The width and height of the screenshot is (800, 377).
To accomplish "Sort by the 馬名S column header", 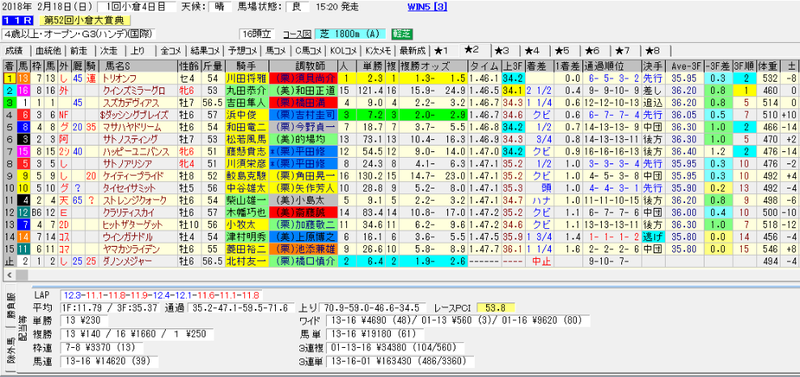I will click(138, 66).
